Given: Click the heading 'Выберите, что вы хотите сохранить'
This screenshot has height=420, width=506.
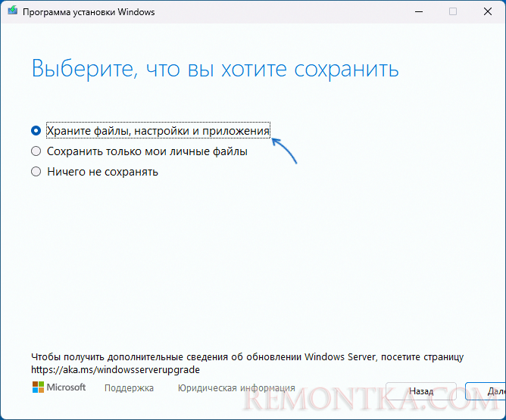Looking at the screenshot, I should click(x=215, y=68).
